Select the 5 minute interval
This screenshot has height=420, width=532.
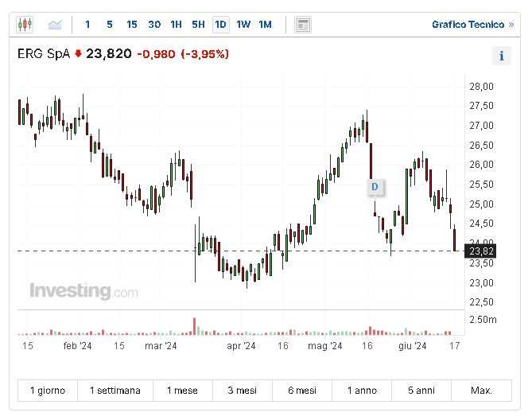(109, 25)
